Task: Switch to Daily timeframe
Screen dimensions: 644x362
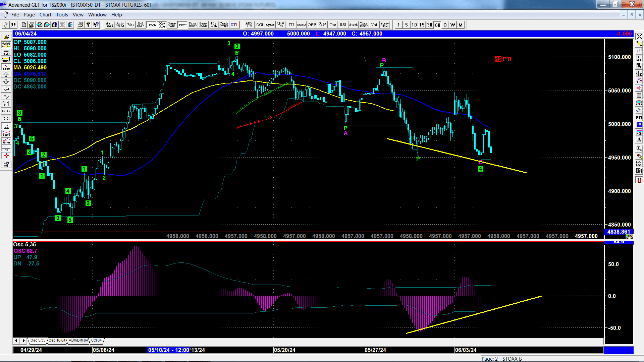Action: pos(445,25)
